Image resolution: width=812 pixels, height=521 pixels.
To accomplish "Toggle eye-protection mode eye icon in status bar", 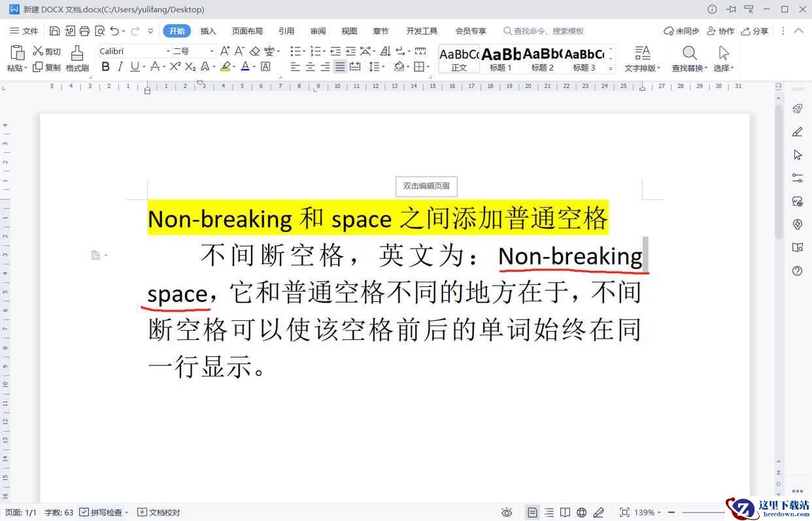I will [506, 513].
